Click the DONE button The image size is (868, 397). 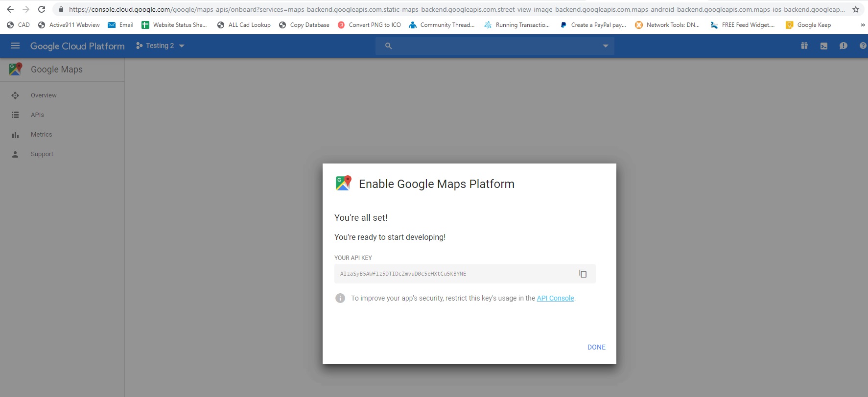coord(596,347)
